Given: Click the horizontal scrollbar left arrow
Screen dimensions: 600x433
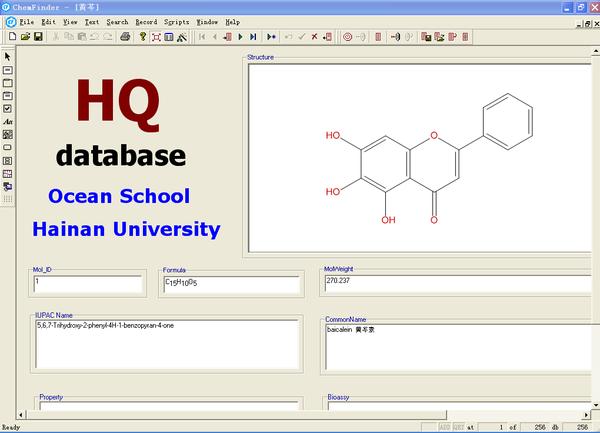Looking at the screenshot, I should (21, 415).
